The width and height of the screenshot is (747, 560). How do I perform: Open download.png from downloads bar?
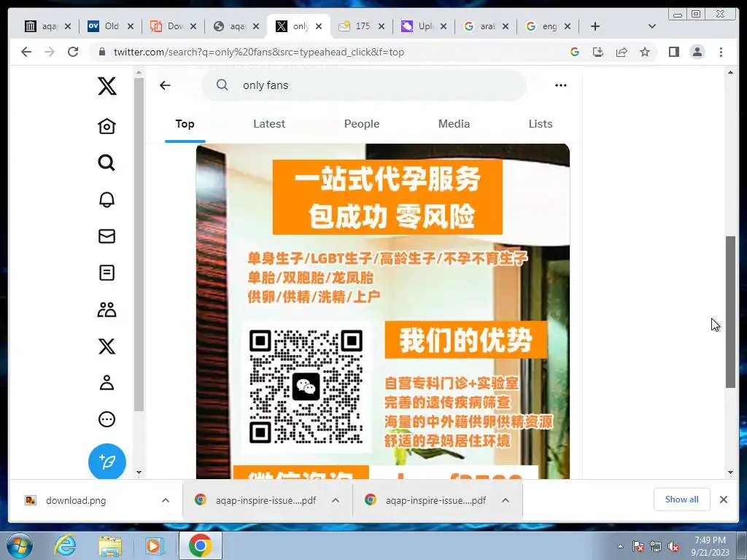tap(76, 500)
